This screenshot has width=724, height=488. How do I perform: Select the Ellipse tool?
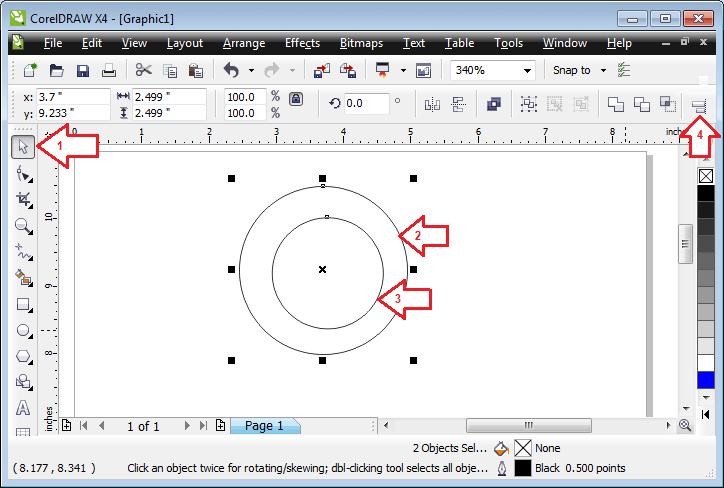click(x=23, y=330)
